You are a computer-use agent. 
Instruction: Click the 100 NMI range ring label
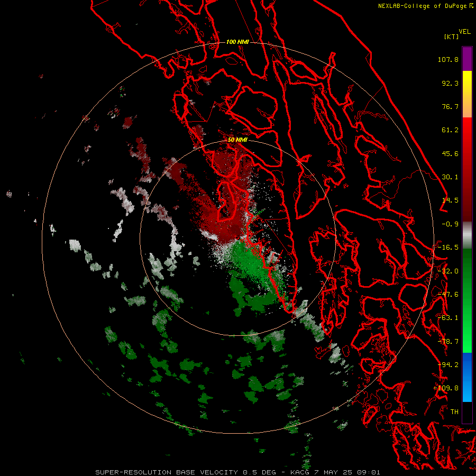pyautogui.click(x=237, y=42)
